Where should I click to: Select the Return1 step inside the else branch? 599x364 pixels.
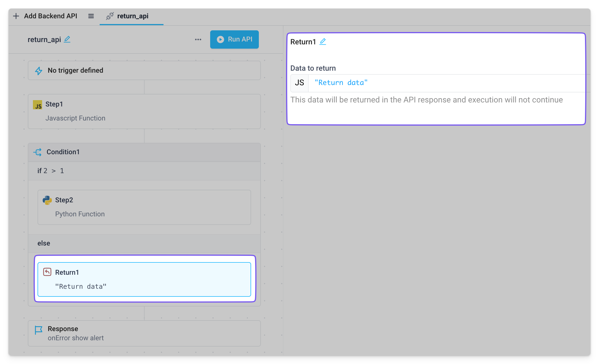[144, 279]
